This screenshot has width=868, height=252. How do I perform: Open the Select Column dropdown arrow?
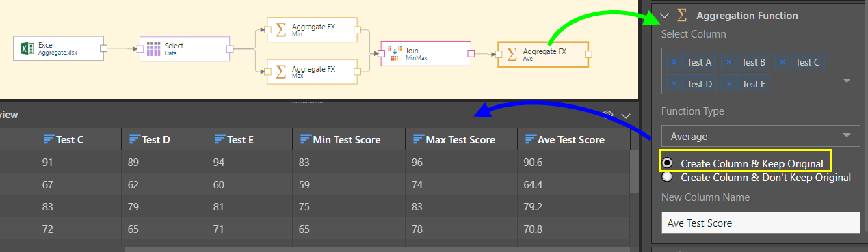click(x=847, y=81)
